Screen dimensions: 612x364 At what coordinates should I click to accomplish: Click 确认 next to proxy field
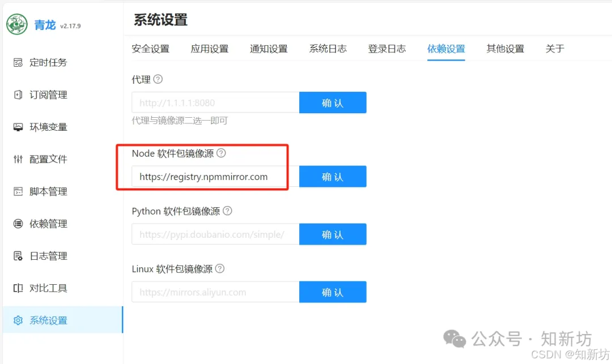333,102
